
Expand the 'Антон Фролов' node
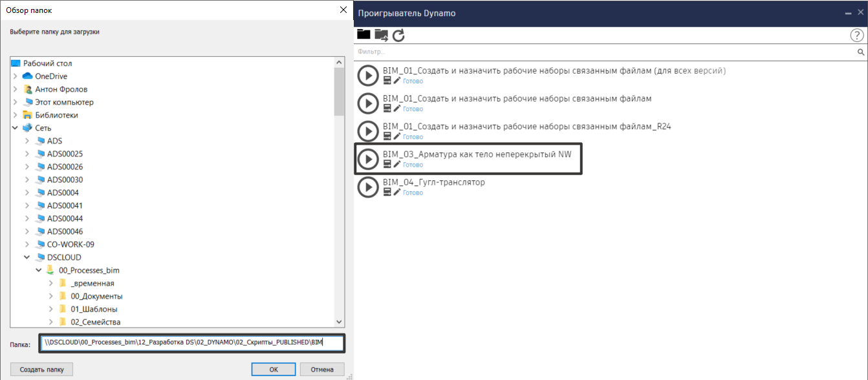coord(15,89)
